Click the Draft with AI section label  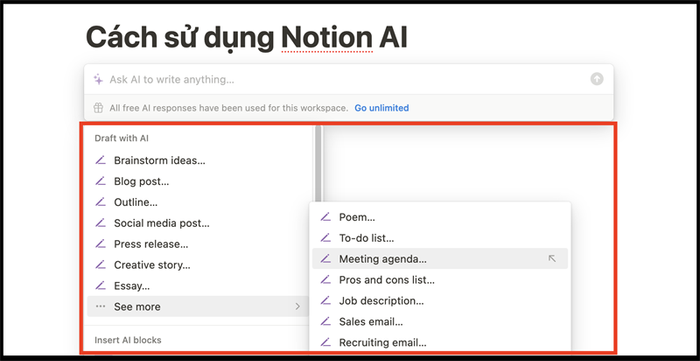point(121,138)
